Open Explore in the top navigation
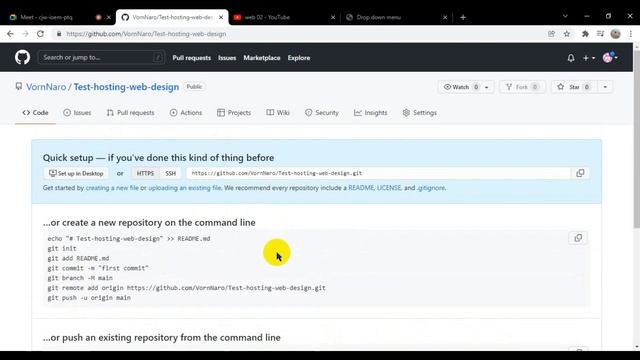This screenshot has height=360, width=640. pos(299,58)
